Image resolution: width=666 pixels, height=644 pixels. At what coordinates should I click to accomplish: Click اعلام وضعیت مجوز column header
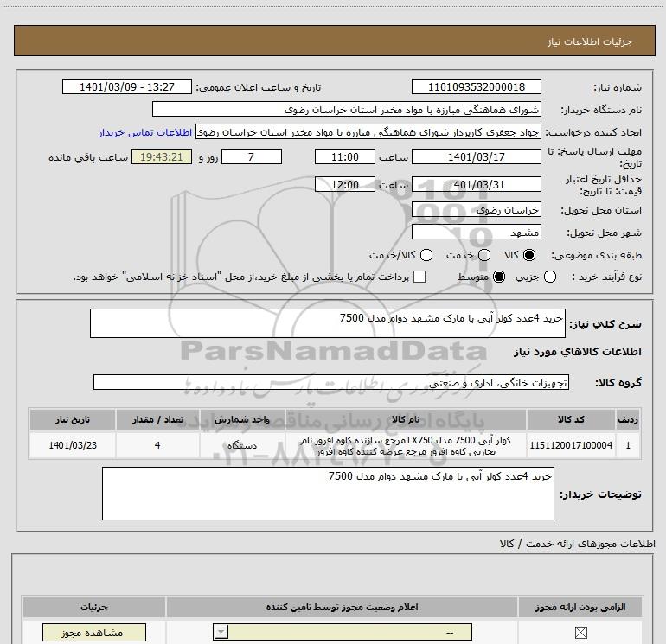click(x=342, y=608)
